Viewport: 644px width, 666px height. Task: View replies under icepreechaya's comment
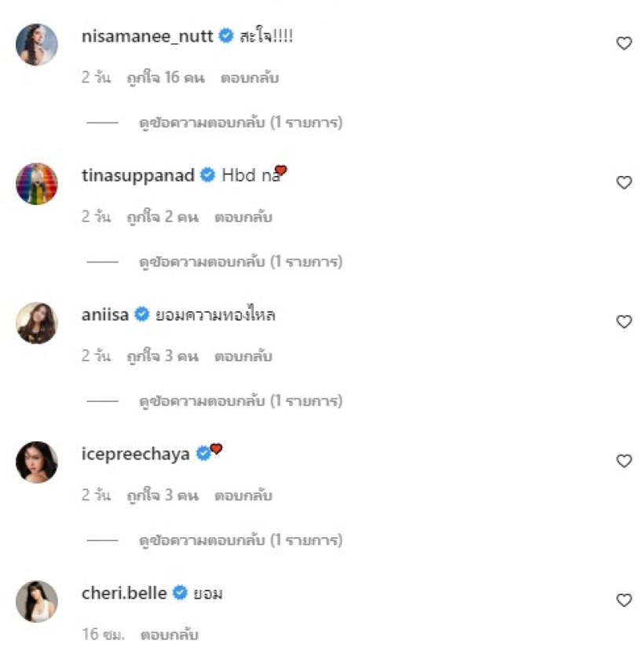[x=240, y=540]
